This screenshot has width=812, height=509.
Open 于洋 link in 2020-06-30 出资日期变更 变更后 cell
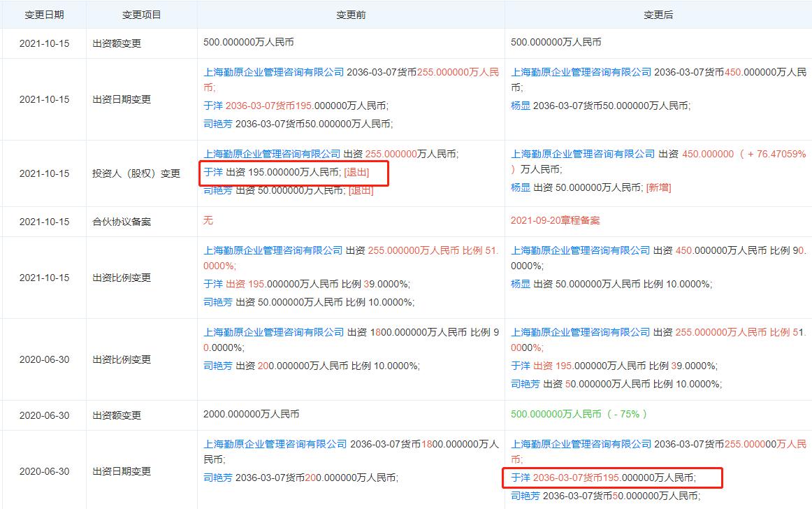coord(521,478)
